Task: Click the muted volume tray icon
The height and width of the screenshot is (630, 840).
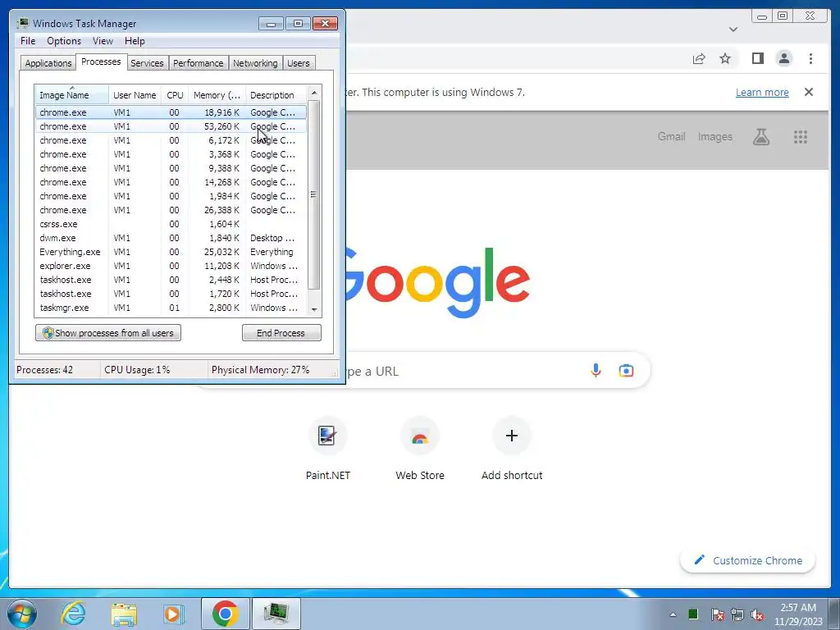Action: 757,614
